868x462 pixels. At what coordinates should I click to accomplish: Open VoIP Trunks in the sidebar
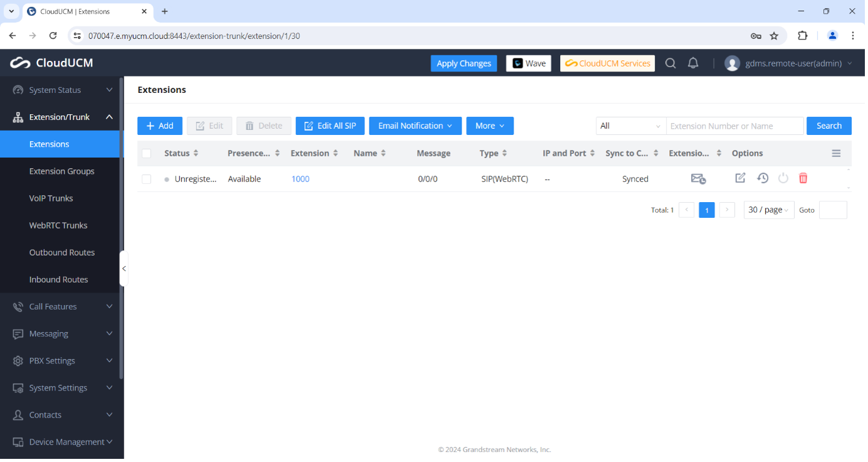coord(51,198)
